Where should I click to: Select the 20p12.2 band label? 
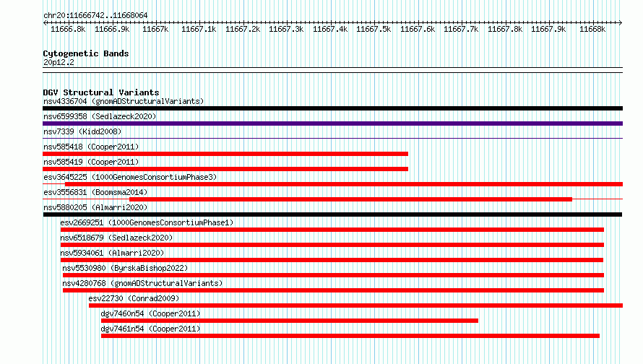(x=59, y=62)
